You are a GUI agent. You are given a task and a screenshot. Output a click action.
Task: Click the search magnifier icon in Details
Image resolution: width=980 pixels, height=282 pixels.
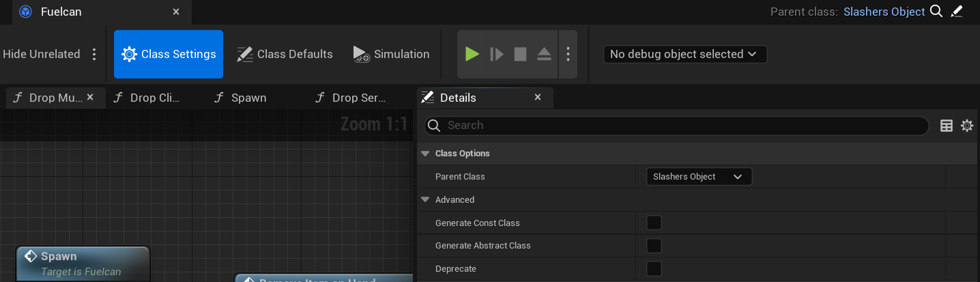click(x=434, y=126)
